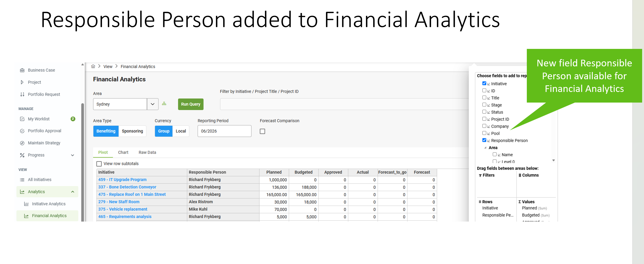Select the Initiative Analytics bar chart icon
This screenshot has width=644, height=264.
[26, 204]
